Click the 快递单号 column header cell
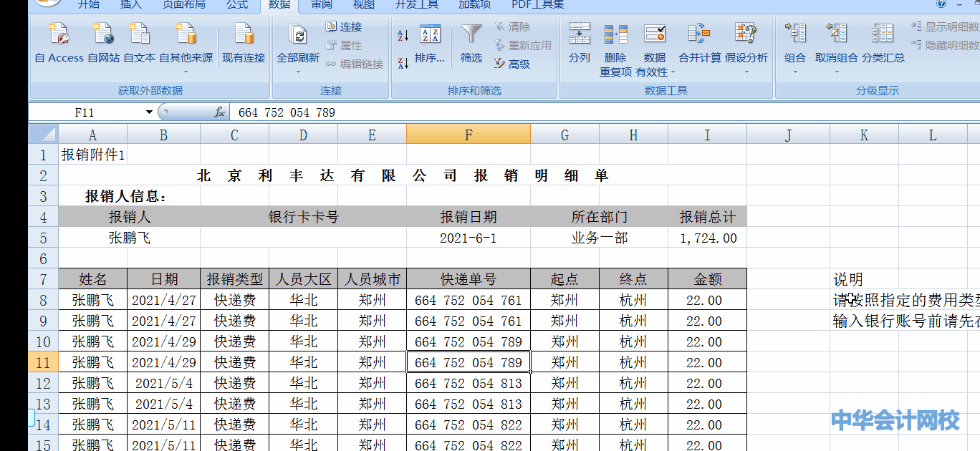Screen dimensions: 980x451 [x=468, y=279]
